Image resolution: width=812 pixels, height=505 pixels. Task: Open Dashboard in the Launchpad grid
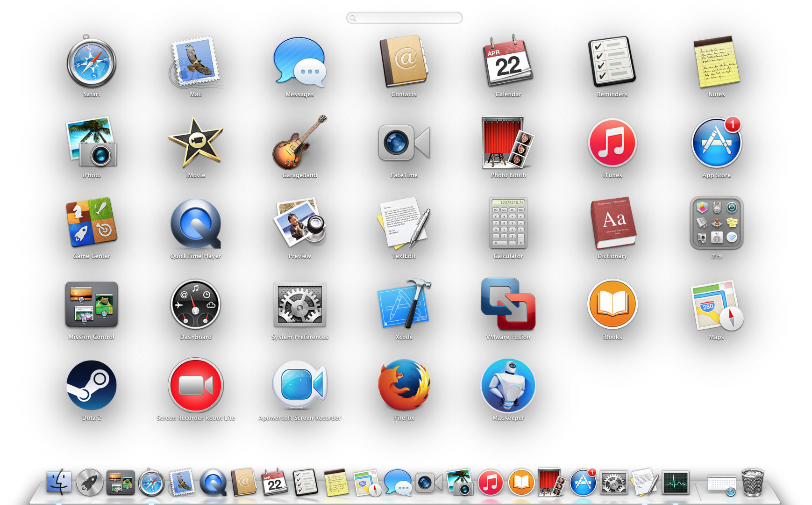195,304
